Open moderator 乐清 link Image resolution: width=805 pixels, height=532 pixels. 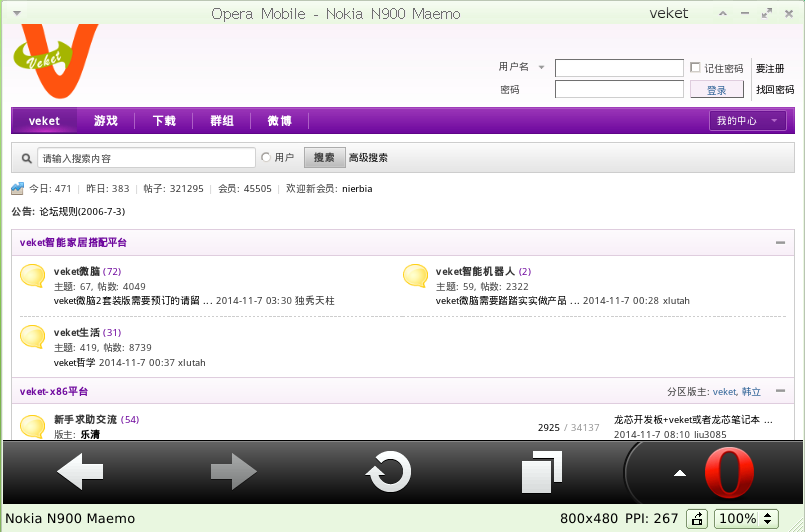pyautogui.click(x=90, y=434)
